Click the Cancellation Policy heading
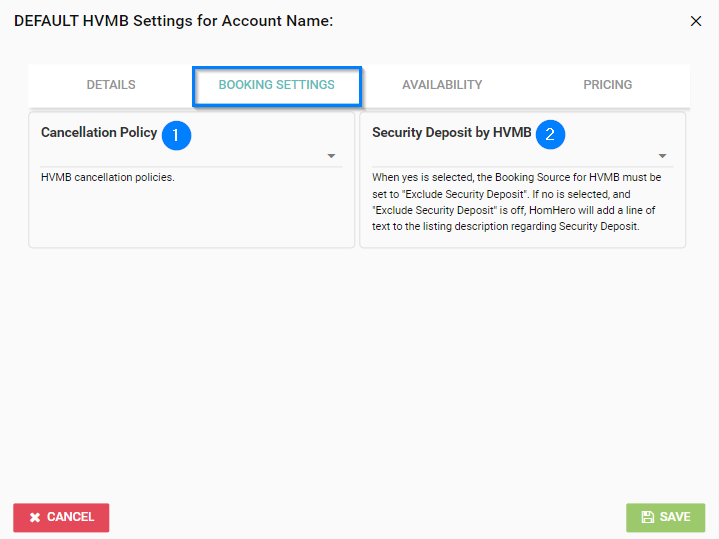 pos(99,132)
